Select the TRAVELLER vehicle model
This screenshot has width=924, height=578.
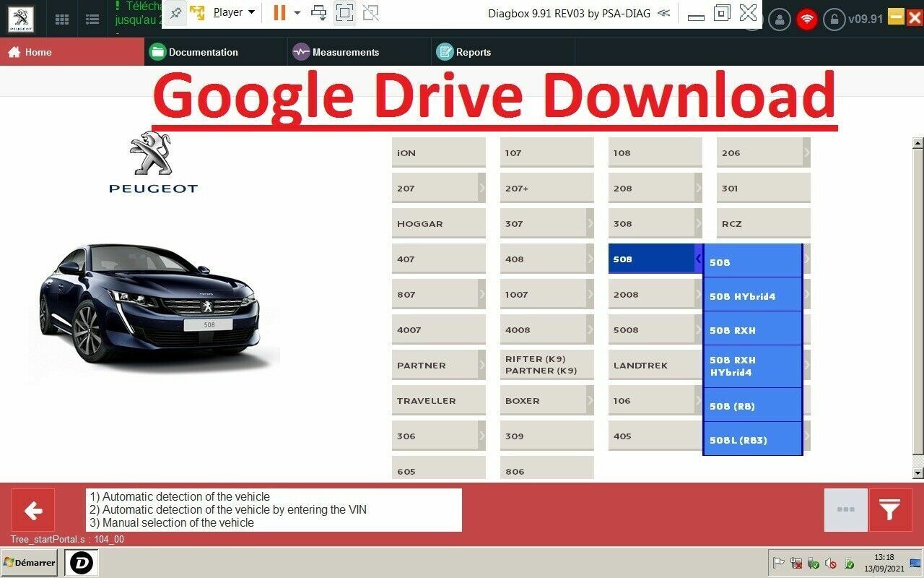pos(439,400)
